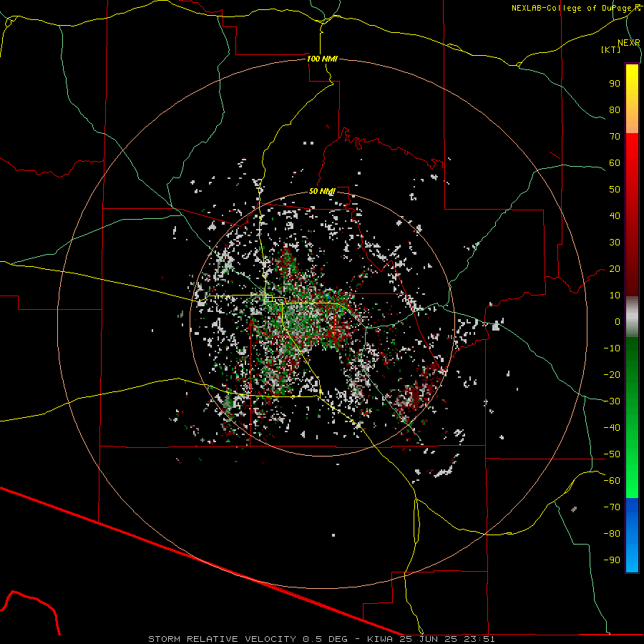Click the 20 value on the velocity scale
This screenshot has height=644, width=644.
click(x=615, y=268)
